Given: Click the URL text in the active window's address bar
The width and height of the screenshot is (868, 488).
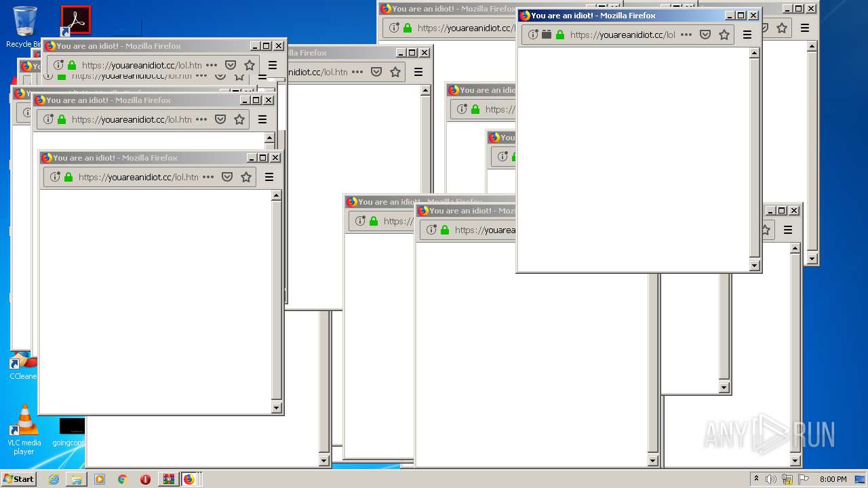Looking at the screenshot, I should (623, 35).
